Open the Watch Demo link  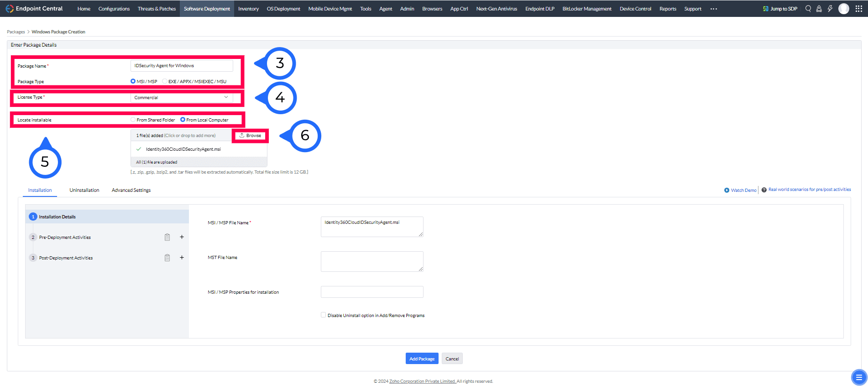[744, 190]
